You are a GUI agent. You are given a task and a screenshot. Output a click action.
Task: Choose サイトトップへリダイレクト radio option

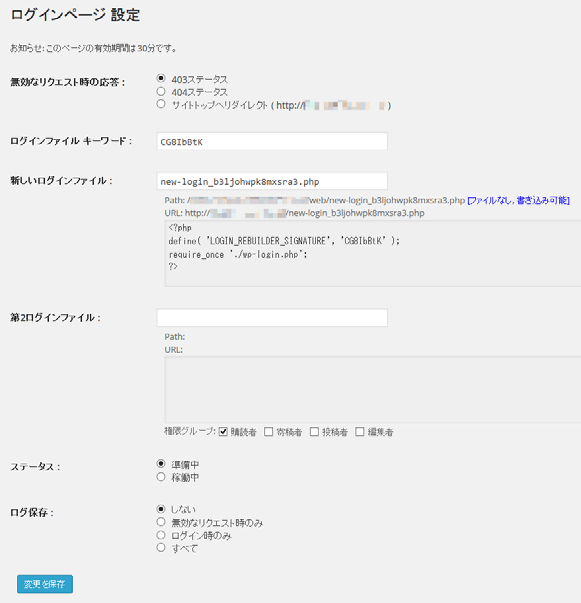point(161,104)
